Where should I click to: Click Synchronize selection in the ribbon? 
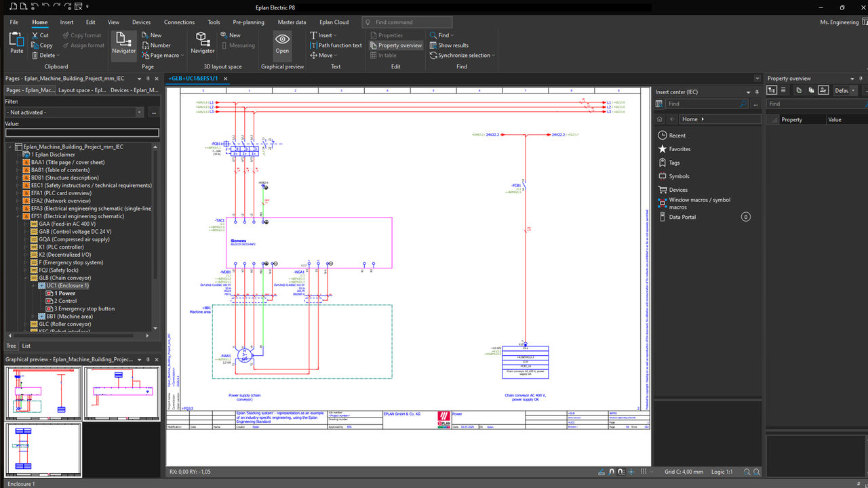(464, 55)
